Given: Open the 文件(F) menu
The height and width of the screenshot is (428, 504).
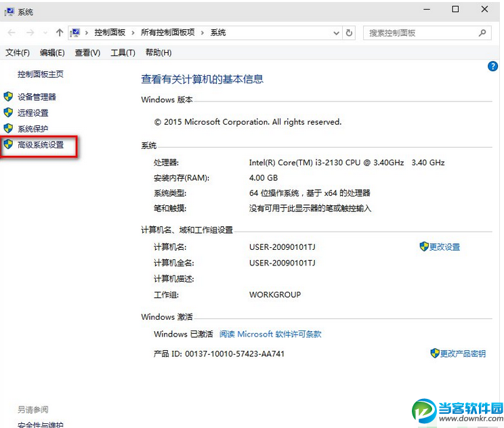Looking at the screenshot, I should click(18, 52).
